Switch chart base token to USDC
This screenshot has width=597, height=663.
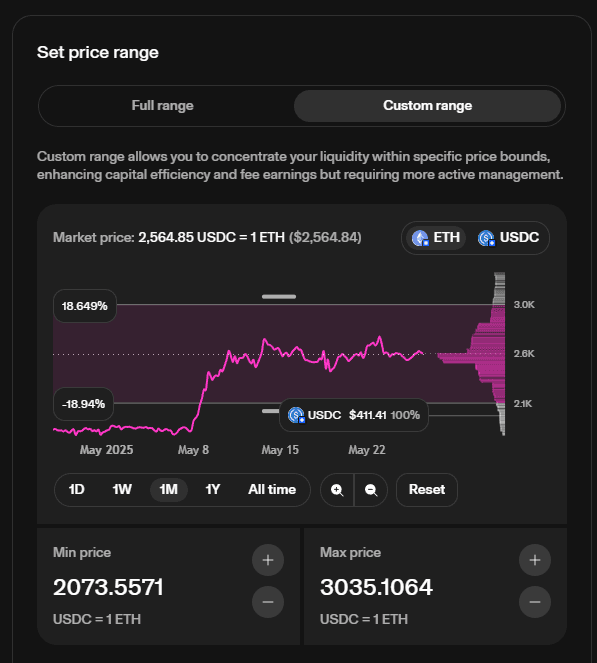point(509,238)
